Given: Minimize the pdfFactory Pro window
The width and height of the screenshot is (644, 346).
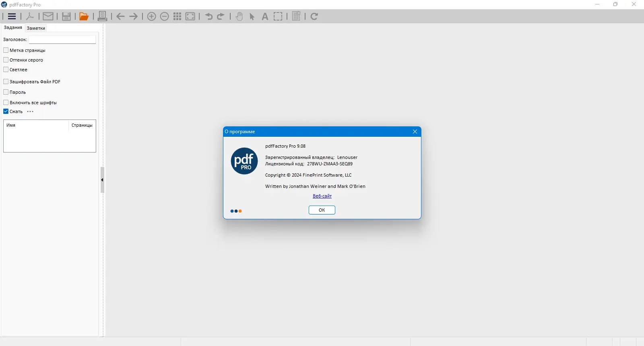Looking at the screenshot, I should pyautogui.click(x=597, y=4).
